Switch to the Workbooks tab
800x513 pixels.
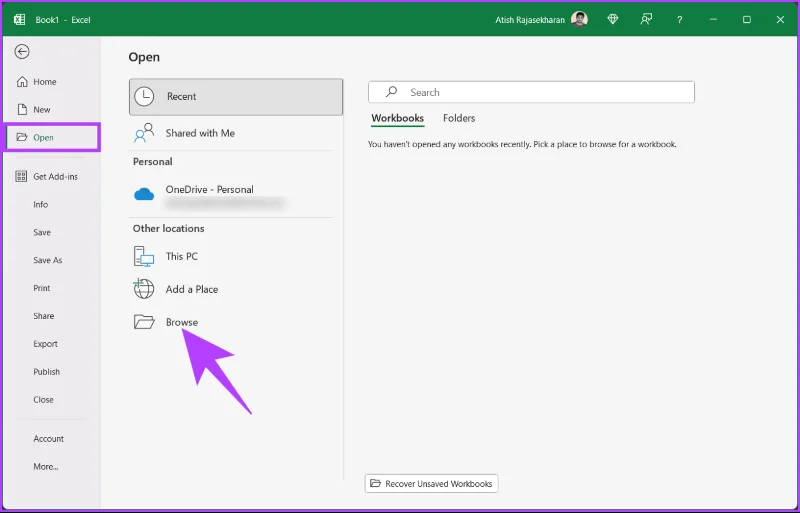pyautogui.click(x=397, y=118)
